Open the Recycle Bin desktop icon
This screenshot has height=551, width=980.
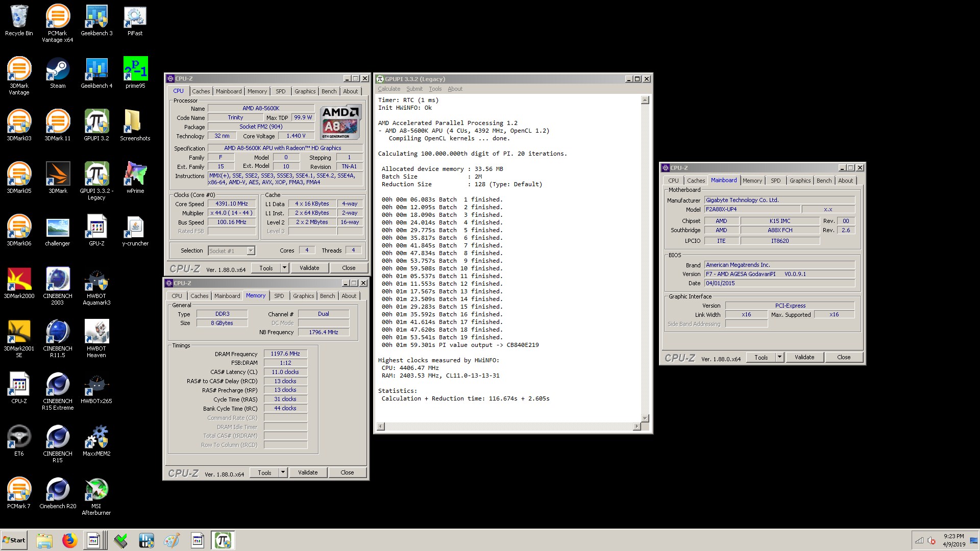pos(19,20)
